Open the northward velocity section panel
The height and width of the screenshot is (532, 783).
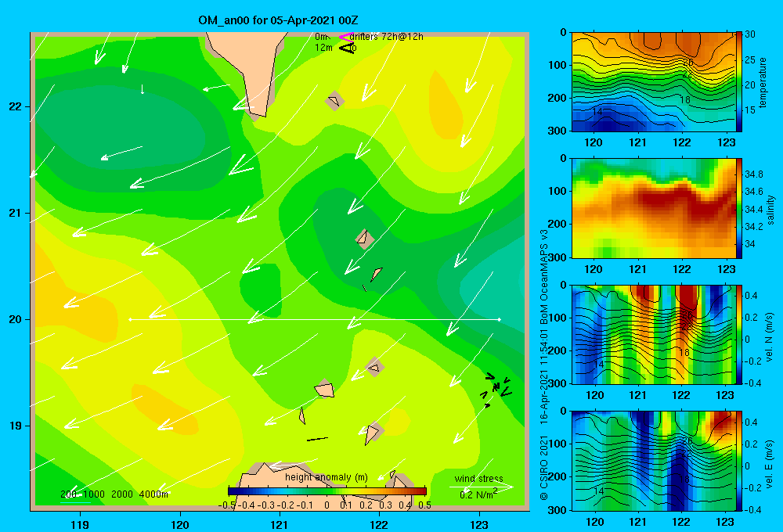(x=653, y=335)
